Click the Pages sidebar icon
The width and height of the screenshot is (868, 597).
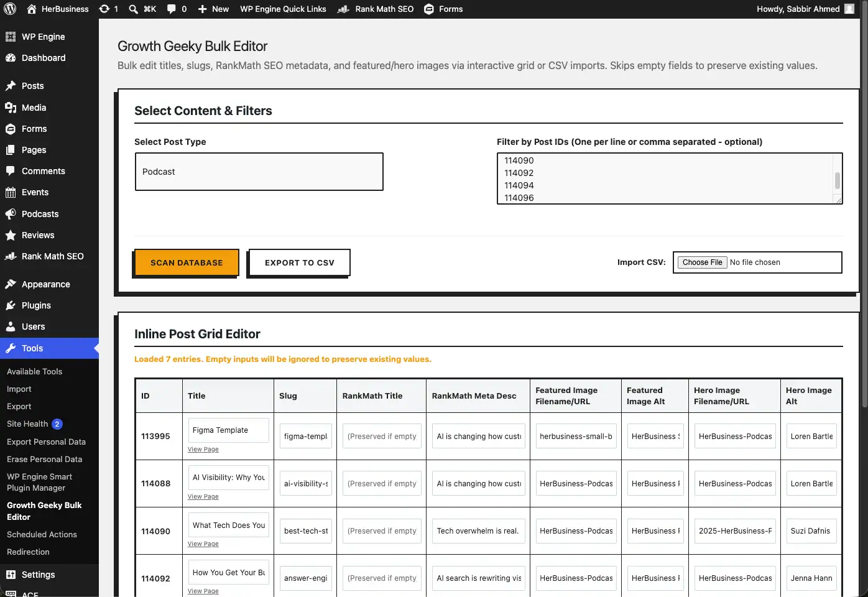11,150
